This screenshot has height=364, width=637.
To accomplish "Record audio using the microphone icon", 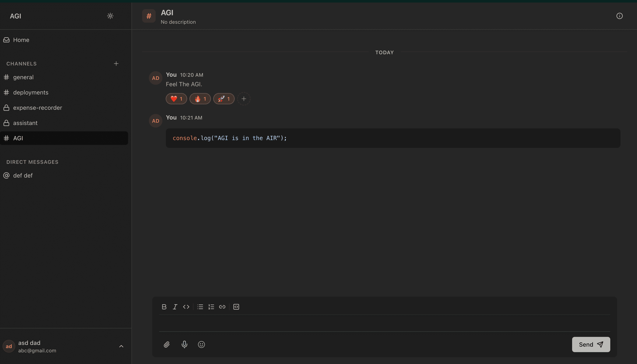I will click(184, 344).
